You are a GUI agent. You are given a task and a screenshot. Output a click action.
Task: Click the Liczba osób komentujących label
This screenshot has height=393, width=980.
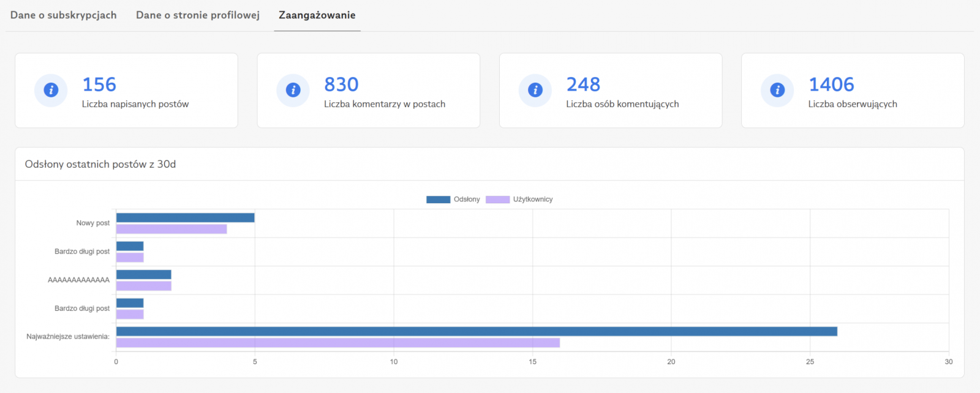622,104
